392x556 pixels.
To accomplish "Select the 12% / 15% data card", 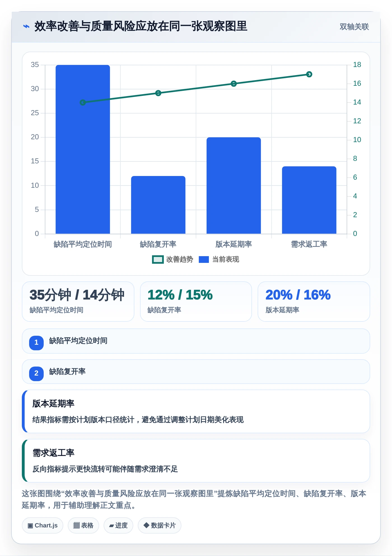I will point(196,302).
